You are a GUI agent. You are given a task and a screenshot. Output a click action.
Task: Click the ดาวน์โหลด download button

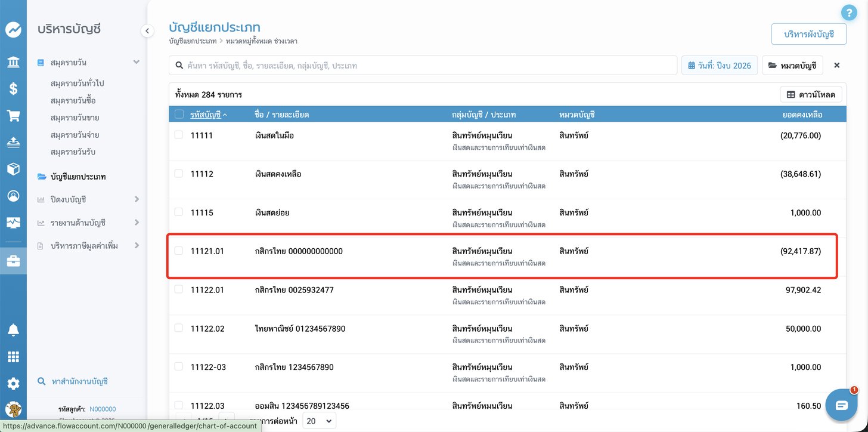(x=811, y=94)
